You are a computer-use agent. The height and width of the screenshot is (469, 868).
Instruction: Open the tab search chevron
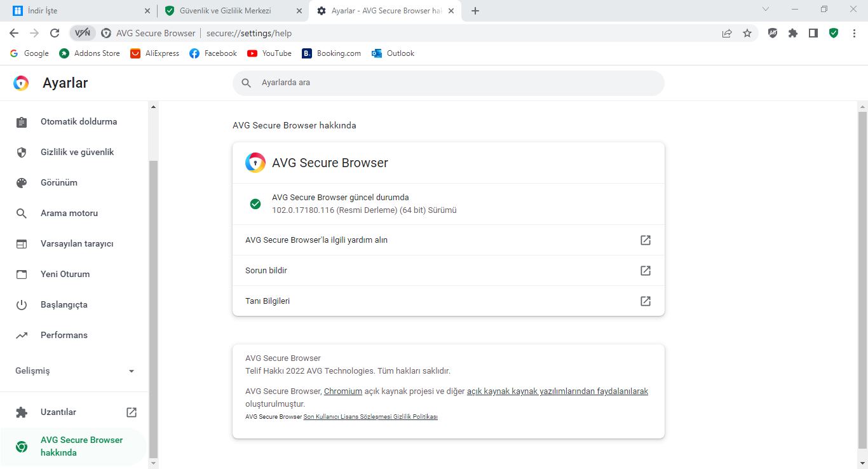pyautogui.click(x=766, y=9)
